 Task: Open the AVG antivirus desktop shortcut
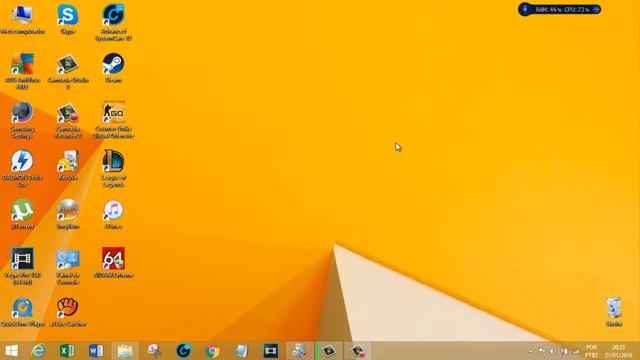22,71
